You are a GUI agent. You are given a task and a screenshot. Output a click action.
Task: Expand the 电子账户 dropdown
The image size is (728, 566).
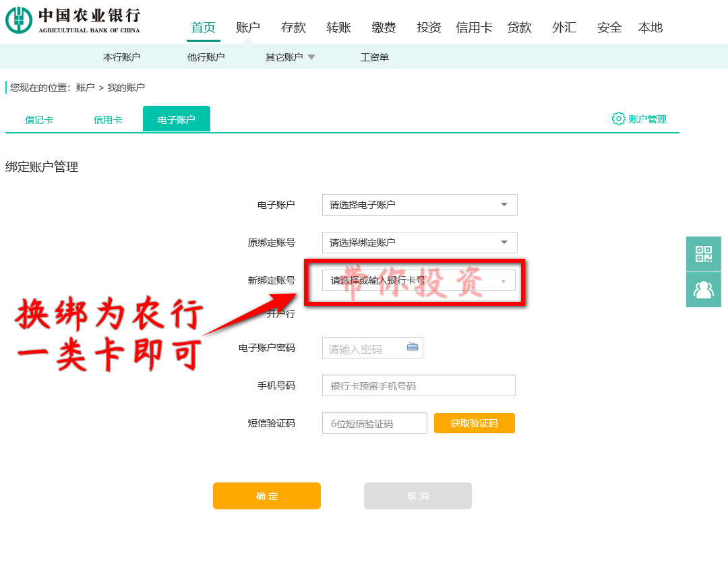pyautogui.click(x=420, y=205)
